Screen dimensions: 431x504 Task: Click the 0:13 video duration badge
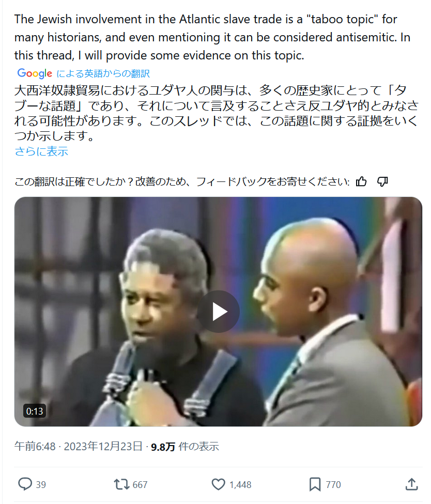point(35,411)
